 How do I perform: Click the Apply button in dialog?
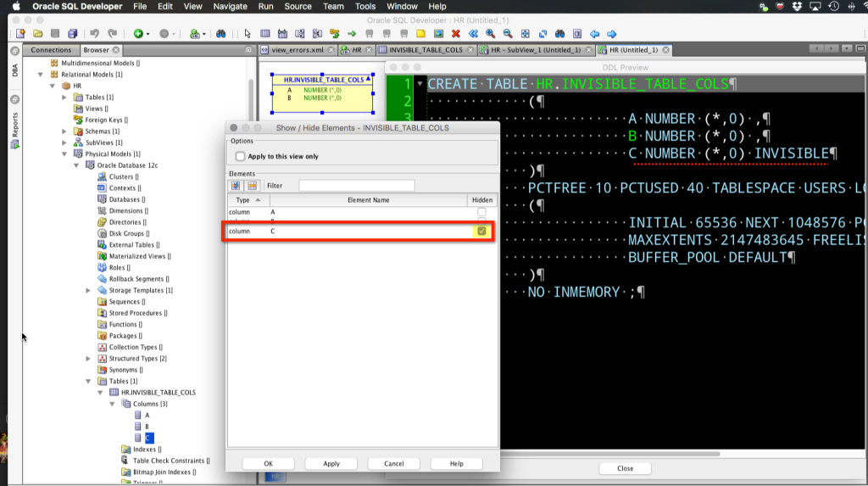tap(331, 464)
